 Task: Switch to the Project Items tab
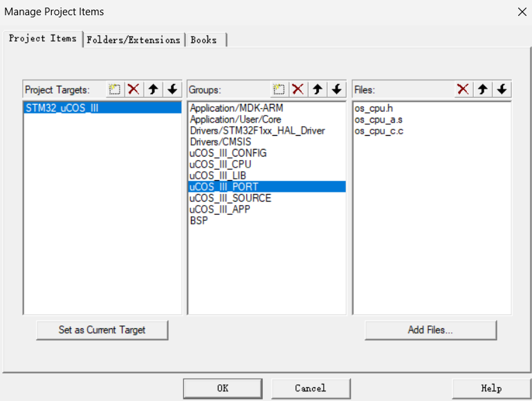pos(43,39)
